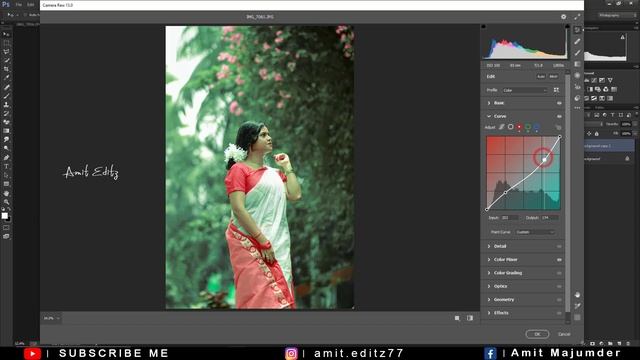Viewport: 640px width, 360px height.
Task: Click the foreground color swatch in Photoshop
Action: point(4,216)
